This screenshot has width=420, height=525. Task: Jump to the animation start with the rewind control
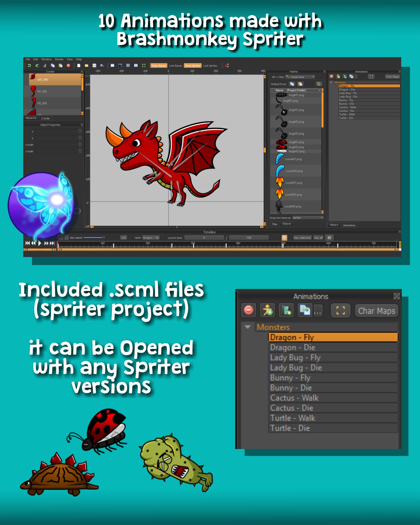pos(27,243)
